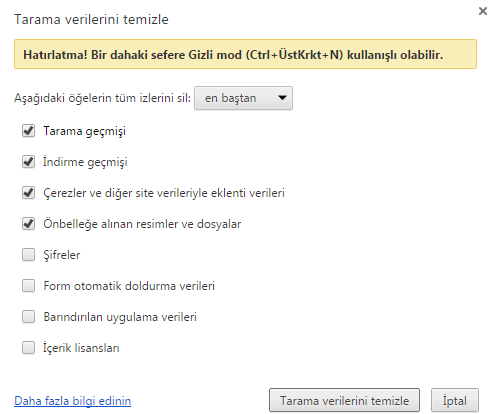The image size is (497, 414).
Task: Enable the 'Şifreler' checkbox
Action: pos(28,255)
